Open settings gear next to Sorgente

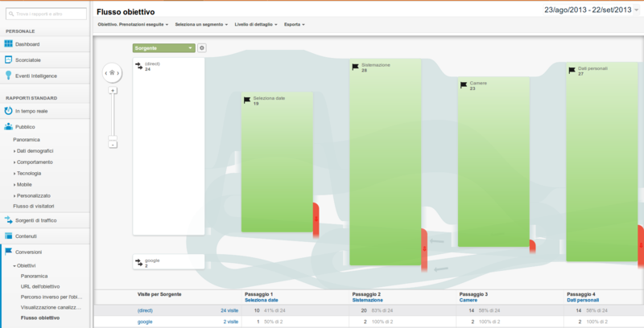tap(202, 48)
